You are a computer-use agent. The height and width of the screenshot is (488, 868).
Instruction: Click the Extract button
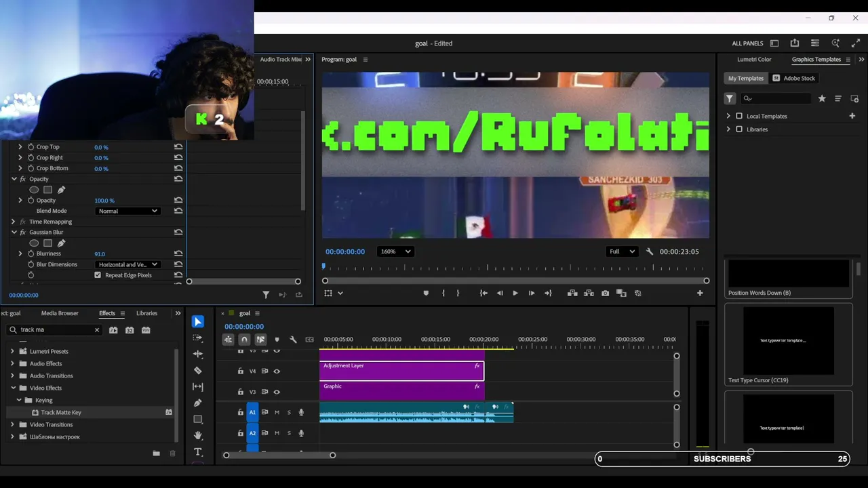tap(589, 293)
